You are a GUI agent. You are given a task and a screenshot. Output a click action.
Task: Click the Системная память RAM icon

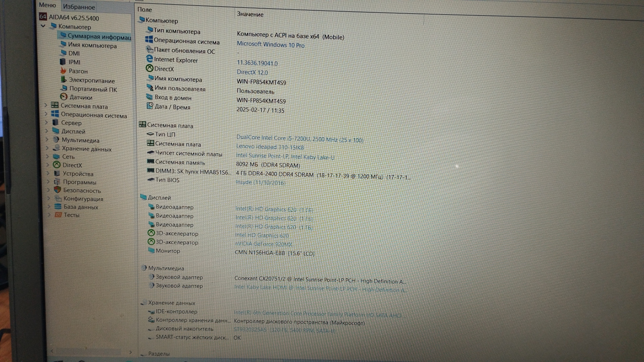[151, 162]
